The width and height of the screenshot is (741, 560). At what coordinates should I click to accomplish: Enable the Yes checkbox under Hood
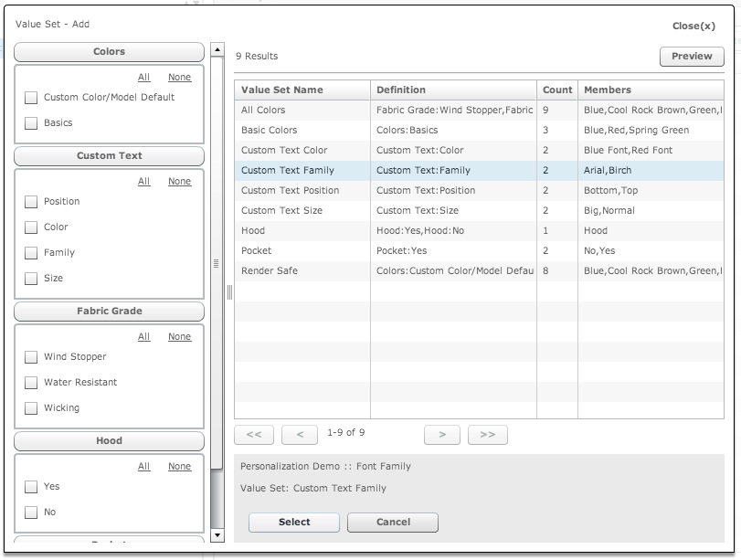(31, 487)
